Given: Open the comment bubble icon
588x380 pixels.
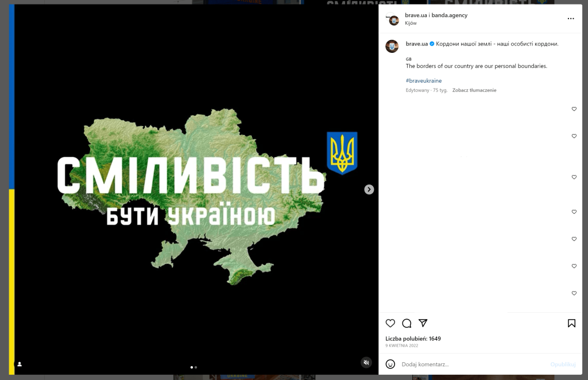Looking at the screenshot, I should (407, 323).
